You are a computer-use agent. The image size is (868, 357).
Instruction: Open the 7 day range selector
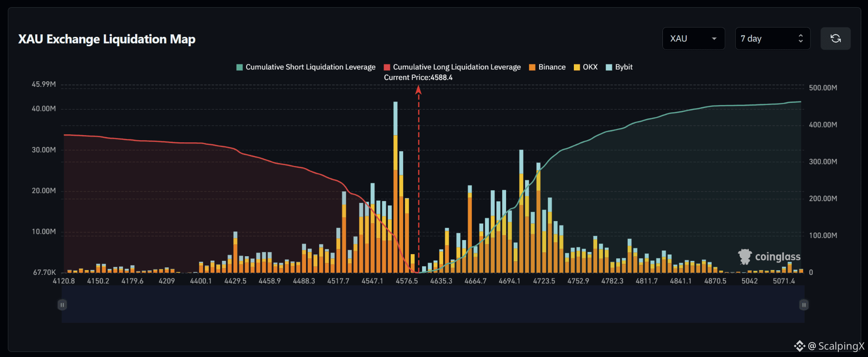[773, 39]
